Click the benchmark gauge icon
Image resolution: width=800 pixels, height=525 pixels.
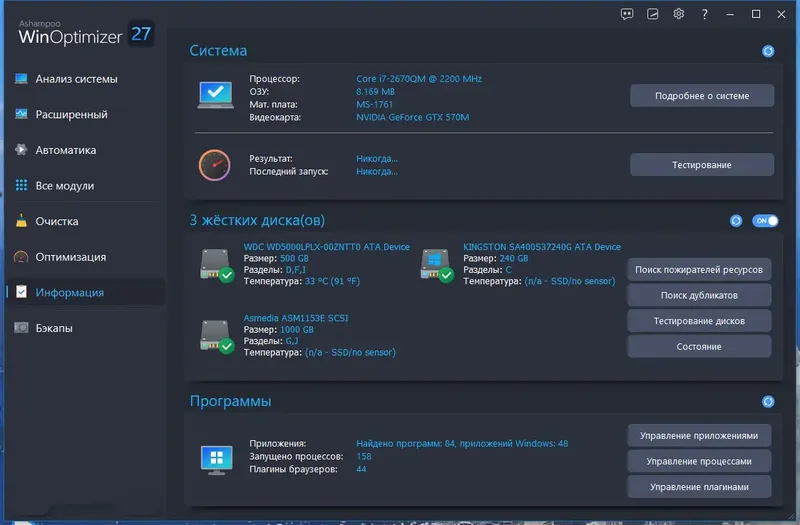point(214,165)
